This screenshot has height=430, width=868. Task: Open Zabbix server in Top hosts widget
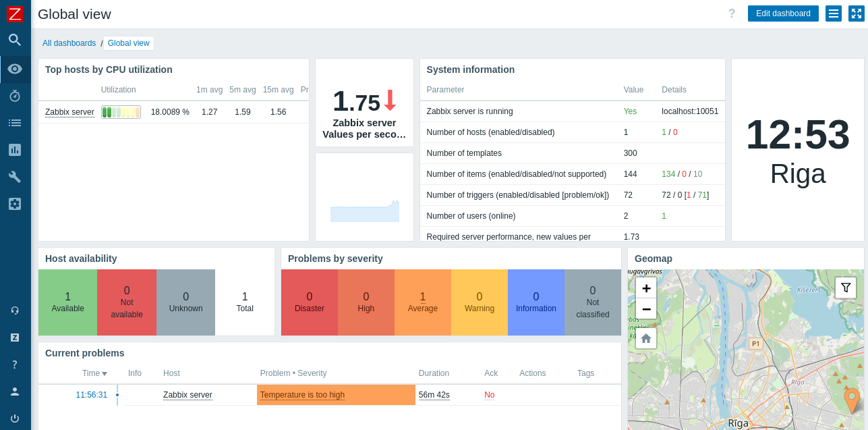[x=69, y=112]
